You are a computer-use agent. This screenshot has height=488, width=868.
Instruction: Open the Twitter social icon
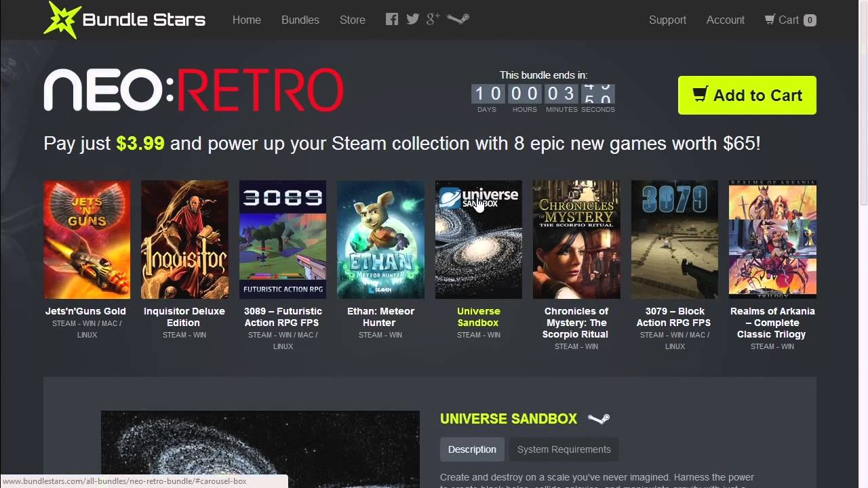(x=412, y=19)
